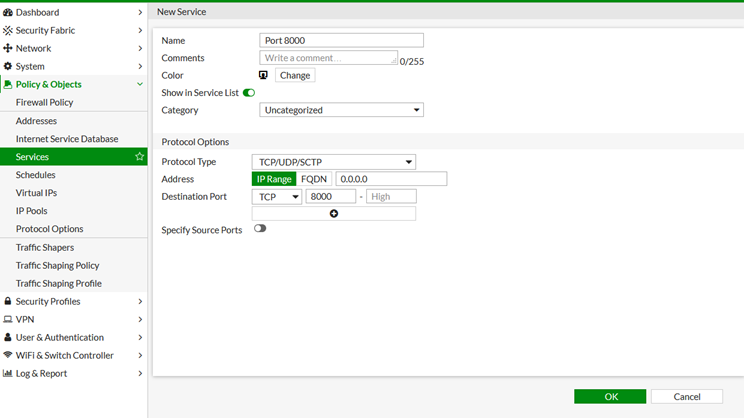Select FQDN address type
Viewport: 744px width, 418px height.
[314, 179]
